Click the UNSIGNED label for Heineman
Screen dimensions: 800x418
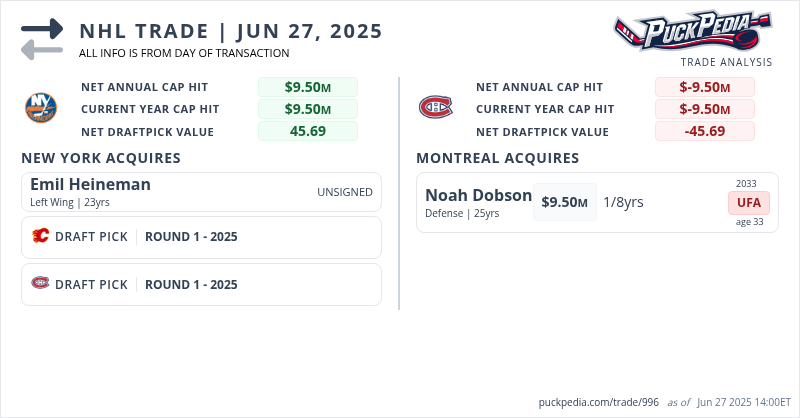click(345, 192)
